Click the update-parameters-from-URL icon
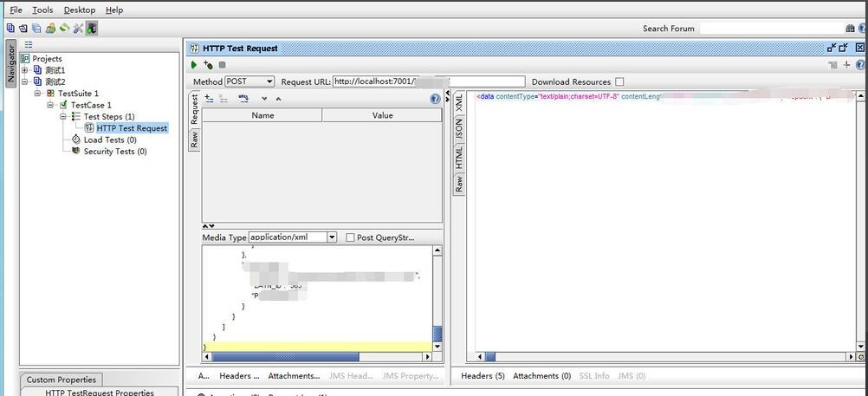 coord(243,99)
